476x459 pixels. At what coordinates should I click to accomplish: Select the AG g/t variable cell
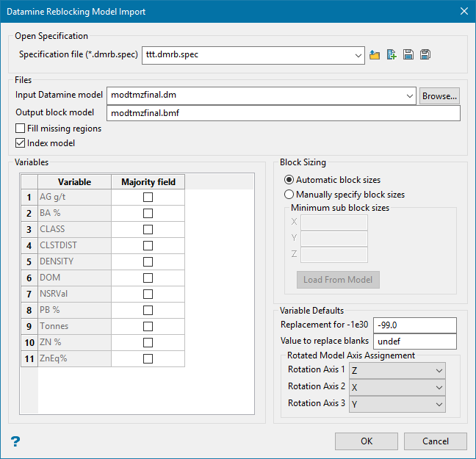pyautogui.click(x=74, y=198)
